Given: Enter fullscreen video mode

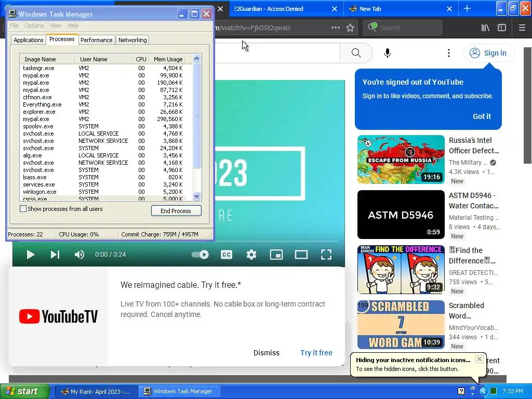Looking at the screenshot, I should coord(326,255).
